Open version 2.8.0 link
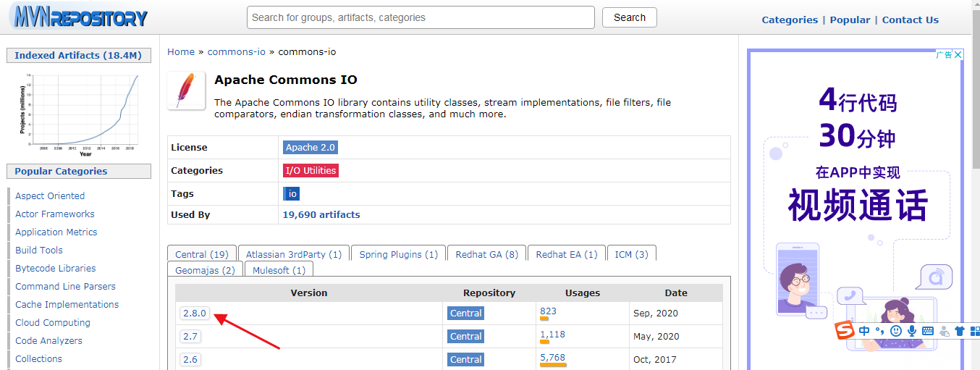The height and width of the screenshot is (370, 980). (x=195, y=314)
